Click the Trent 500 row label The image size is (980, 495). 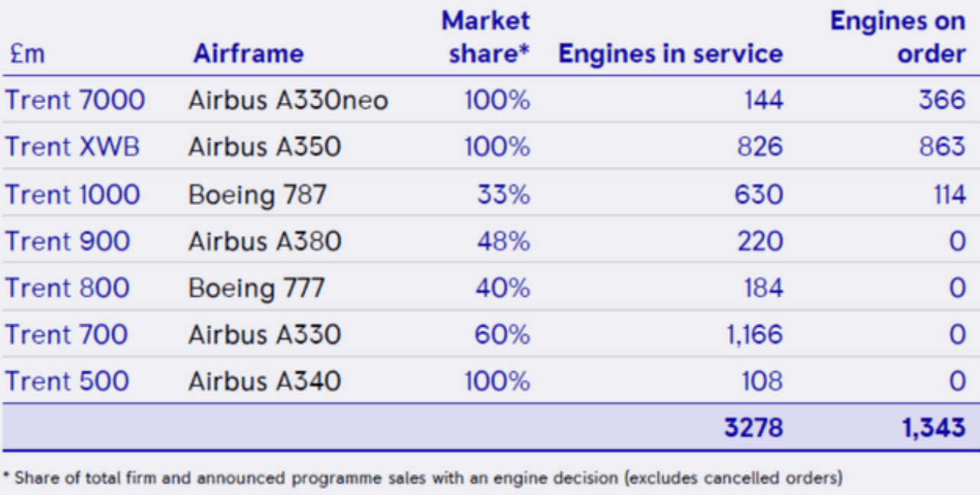point(67,381)
